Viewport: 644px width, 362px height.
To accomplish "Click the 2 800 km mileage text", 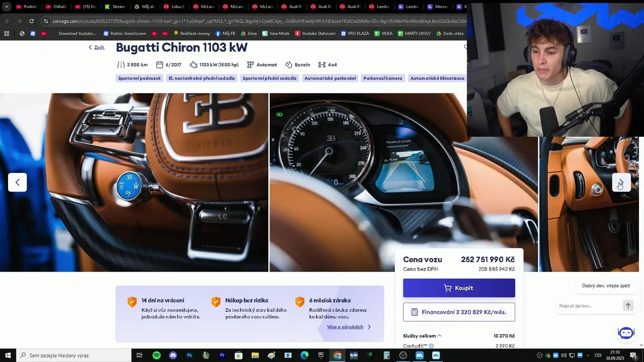I will [137, 65].
